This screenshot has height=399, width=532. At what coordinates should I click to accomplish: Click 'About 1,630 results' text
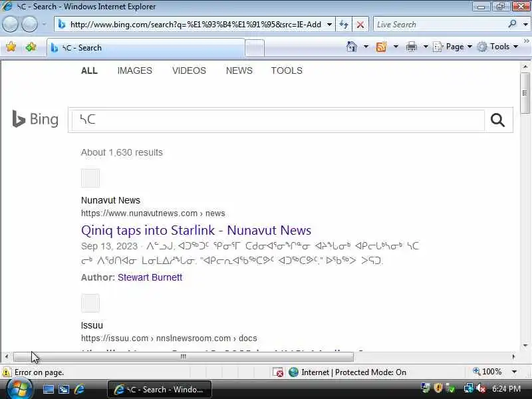[x=122, y=152]
